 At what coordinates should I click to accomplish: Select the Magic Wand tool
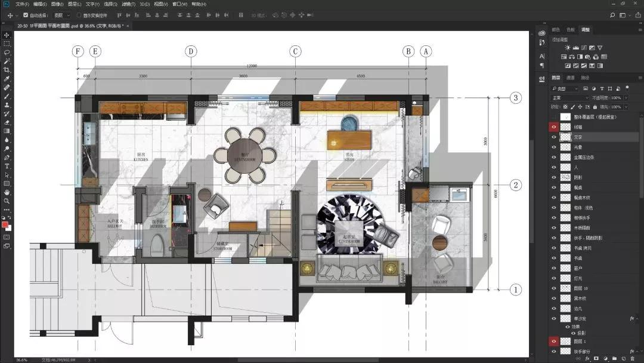point(7,61)
